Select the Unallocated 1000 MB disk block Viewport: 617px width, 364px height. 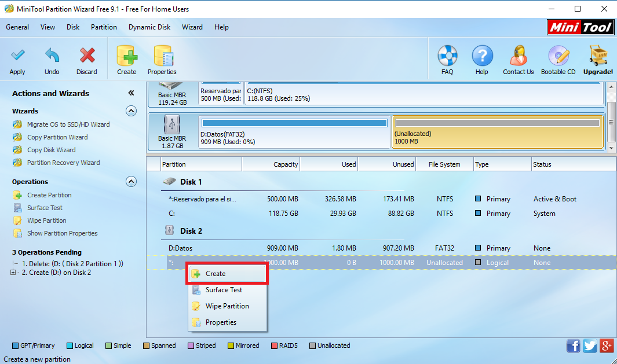[498, 132]
